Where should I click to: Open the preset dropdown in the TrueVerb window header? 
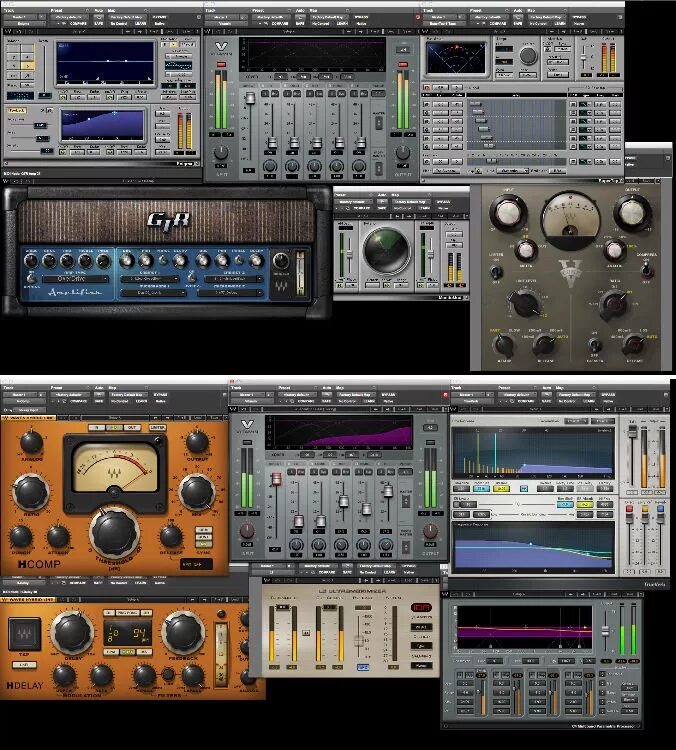(x=517, y=395)
